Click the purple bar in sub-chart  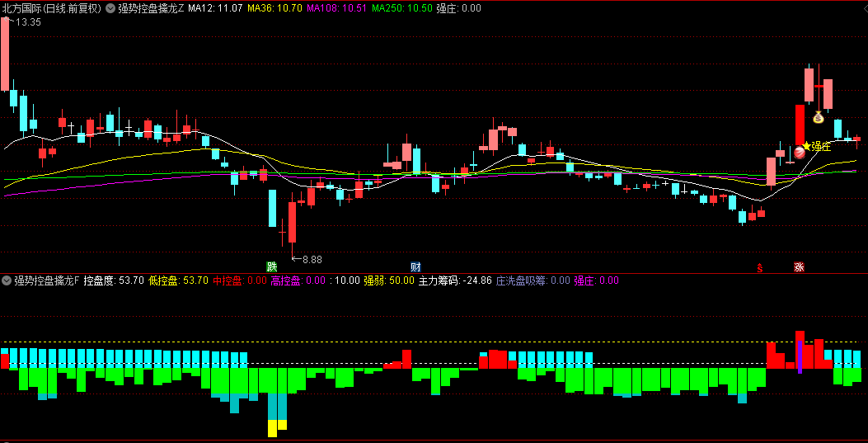pos(800,356)
